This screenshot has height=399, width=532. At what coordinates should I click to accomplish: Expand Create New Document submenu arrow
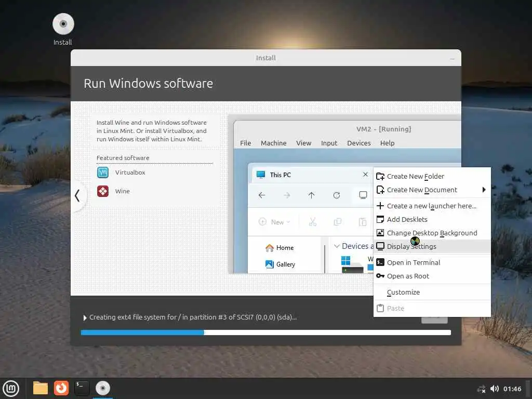pyautogui.click(x=484, y=190)
